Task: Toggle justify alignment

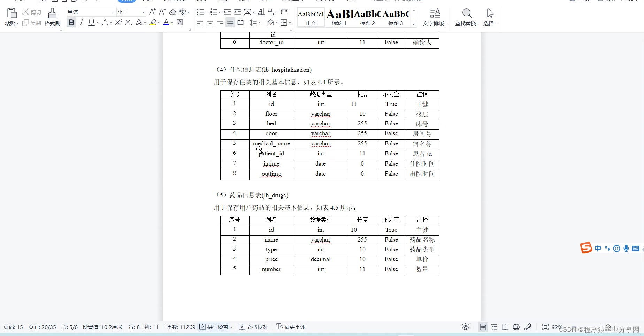Action: [230, 23]
